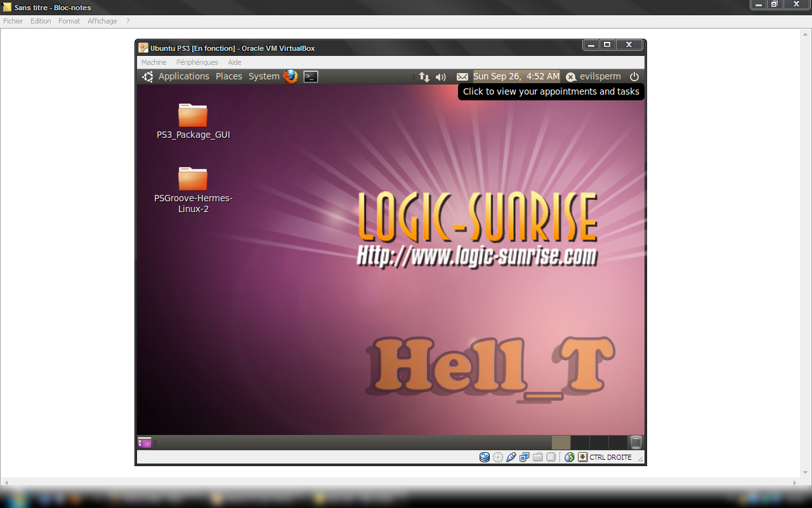This screenshot has width=812, height=508.
Task: Open the evilsperm user menu
Action: [600, 76]
